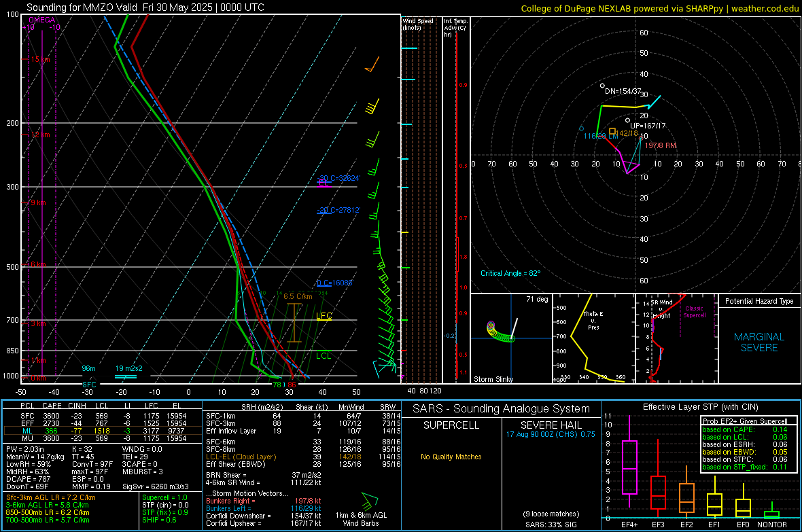Click 'Effective Layer STP (with CIN)' title
The height and width of the screenshot is (532, 802).
[x=700, y=407]
